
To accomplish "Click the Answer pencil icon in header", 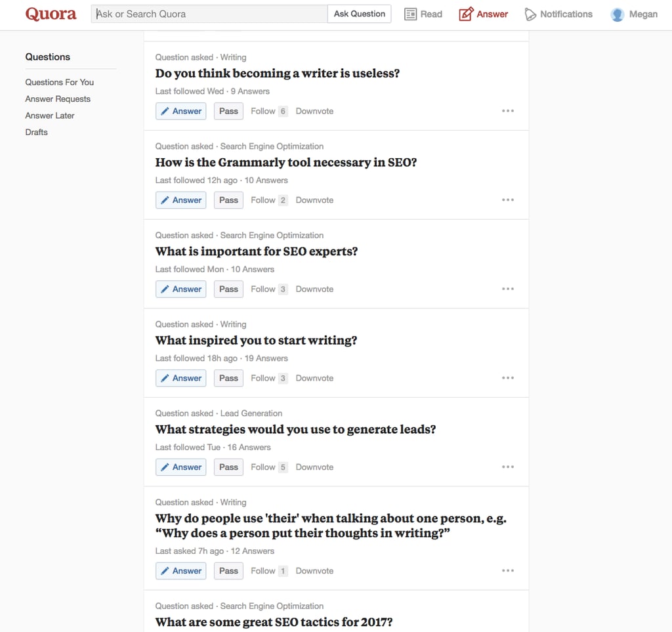I will point(466,14).
